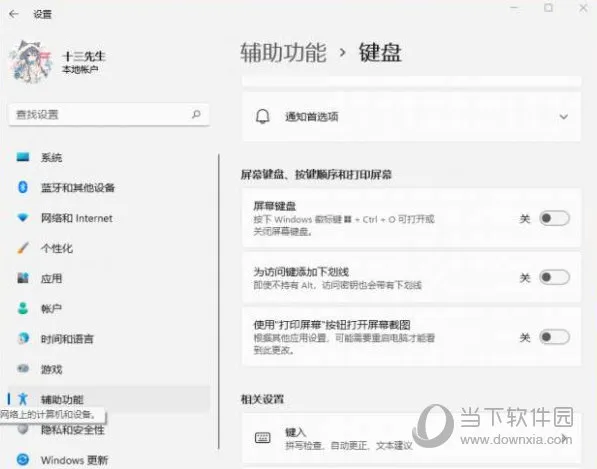Open 帐户 category
Image resolution: width=597 pixels, height=469 pixels.
click(109, 308)
